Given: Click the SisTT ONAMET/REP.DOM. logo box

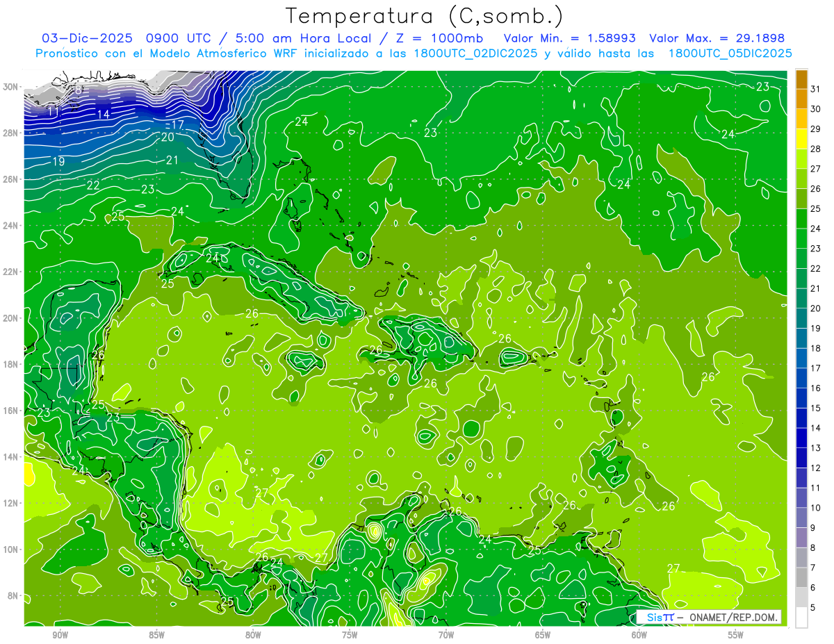Looking at the screenshot, I should click(x=709, y=617).
